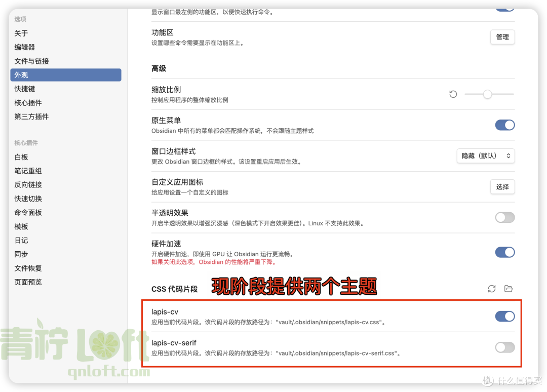The width and height of the screenshot is (547, 392).
Task: Click 选择 for custom app icon
Action: pos(502,187)
